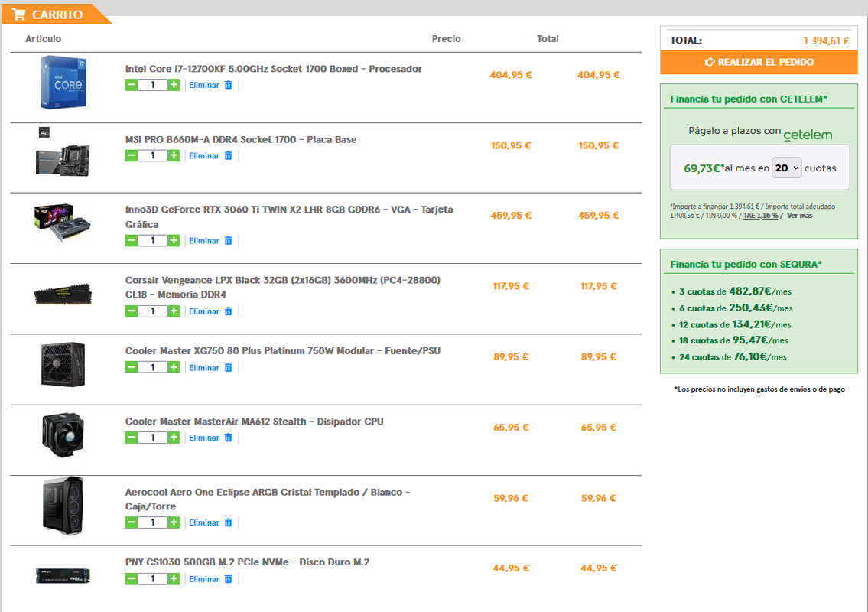Click Realizar el pedido button

759,62
